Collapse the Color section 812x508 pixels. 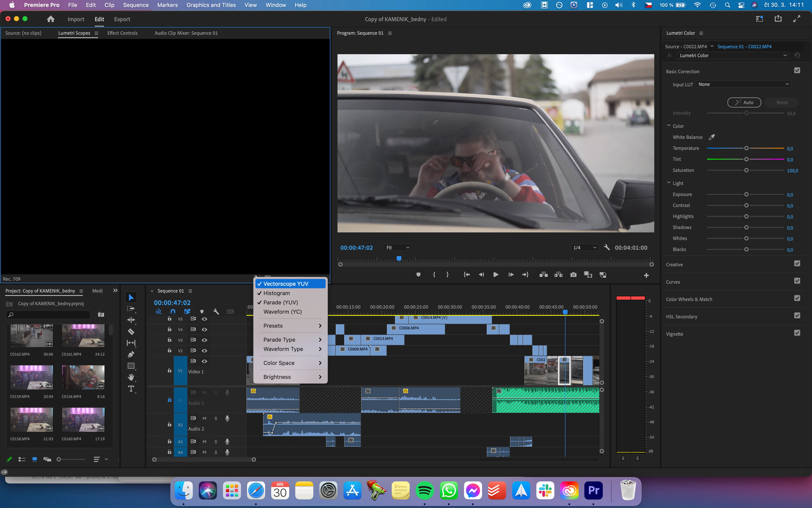(x=669, y=126)
